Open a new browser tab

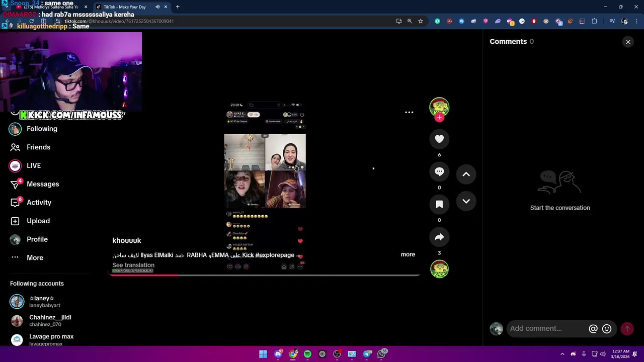point(178,7)
